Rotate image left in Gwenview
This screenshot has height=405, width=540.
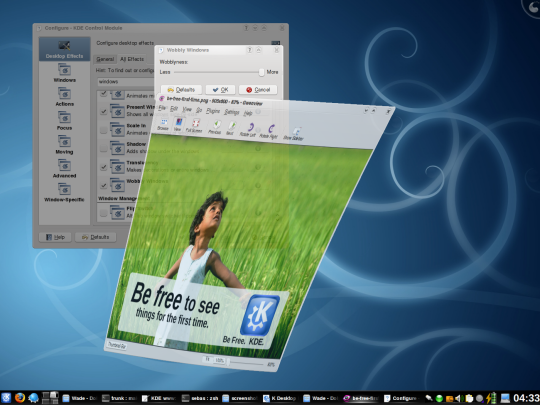(x=249, y=130)
